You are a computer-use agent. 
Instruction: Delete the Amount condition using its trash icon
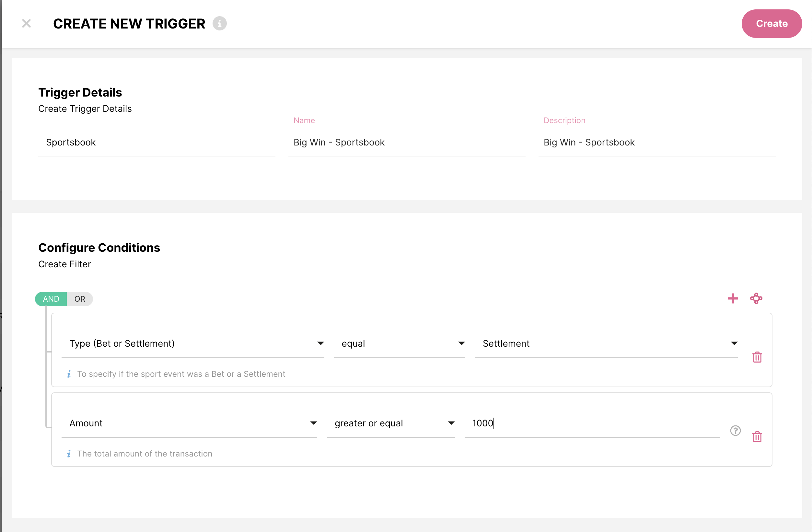point(757,437)
